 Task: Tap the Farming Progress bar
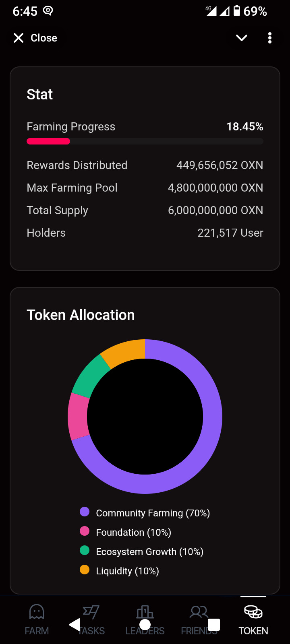click(145, 141)
